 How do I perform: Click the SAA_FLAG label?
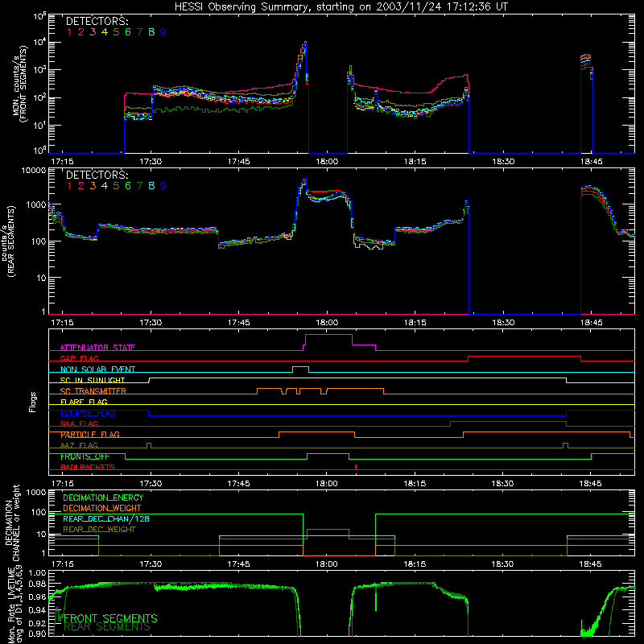(79, 424)
